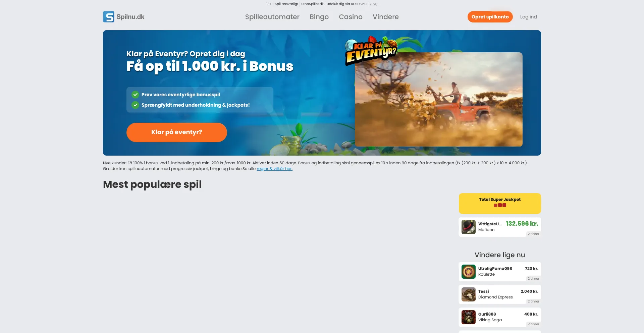Click the Spilnu.dk logo icon

click(109, 17)
